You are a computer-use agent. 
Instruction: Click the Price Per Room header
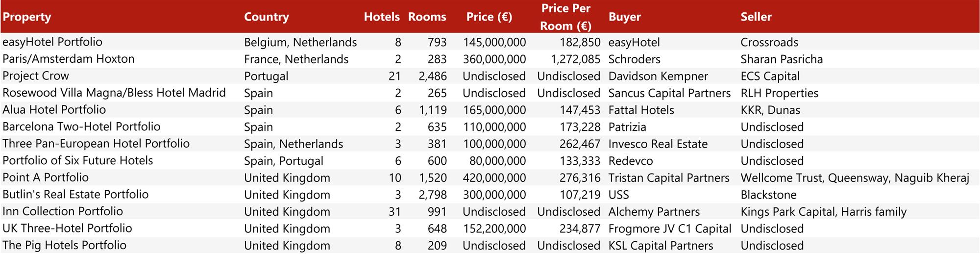click(x=565, y=17)
